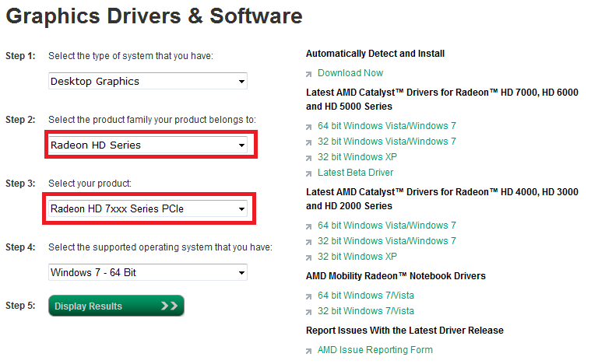The image size is (605, 364).
Task: Open 64 bit Vista/Windows 7 link for HD 4000
Action: pos(387,226)
